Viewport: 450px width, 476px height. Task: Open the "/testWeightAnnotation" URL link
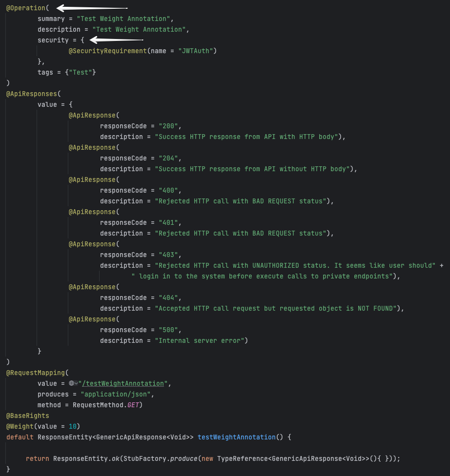coord(125,384)
